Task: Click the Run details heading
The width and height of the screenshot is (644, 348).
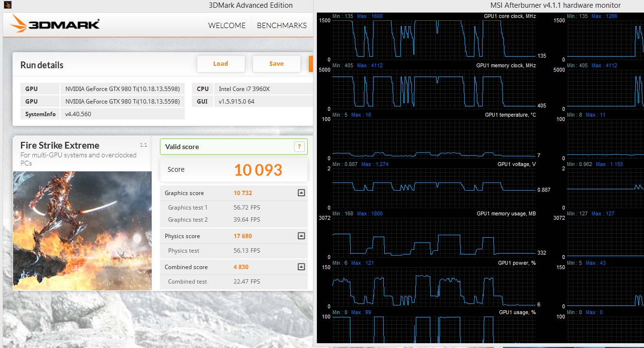Action: 42,65
